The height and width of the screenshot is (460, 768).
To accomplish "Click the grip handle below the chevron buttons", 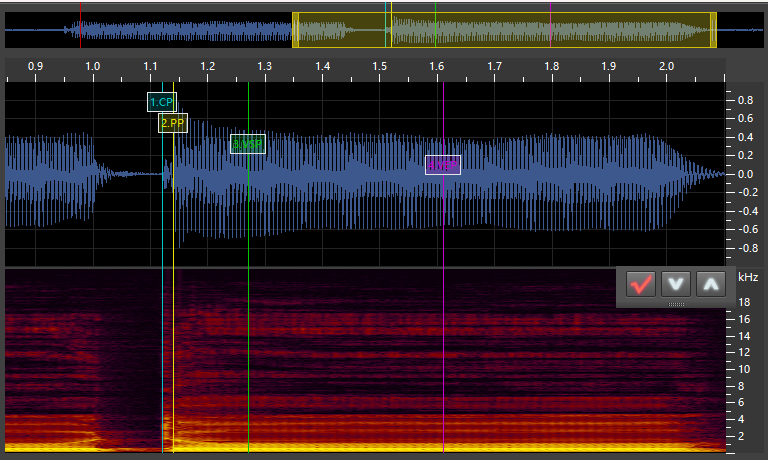I will (677, 303).
